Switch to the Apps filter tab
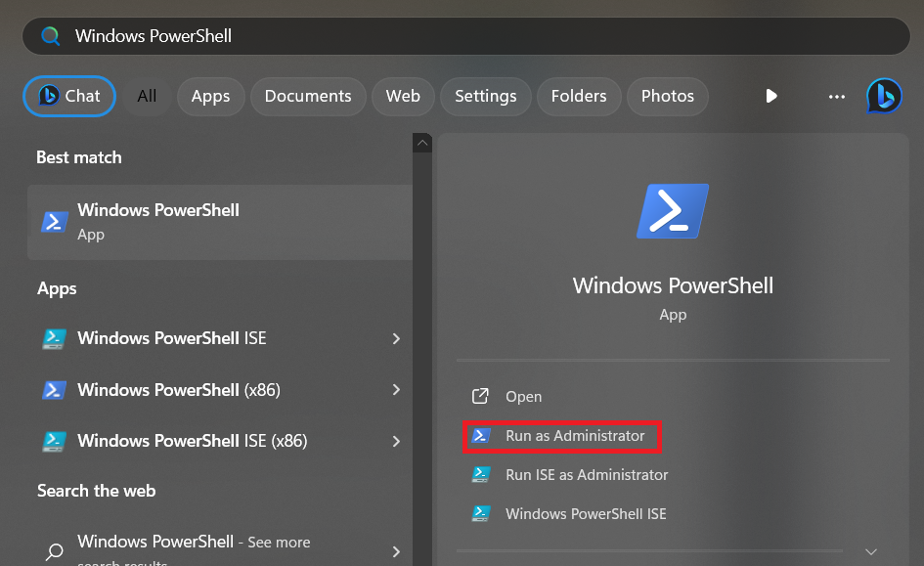This screenshot has height=566, width=924. [210, 96]
